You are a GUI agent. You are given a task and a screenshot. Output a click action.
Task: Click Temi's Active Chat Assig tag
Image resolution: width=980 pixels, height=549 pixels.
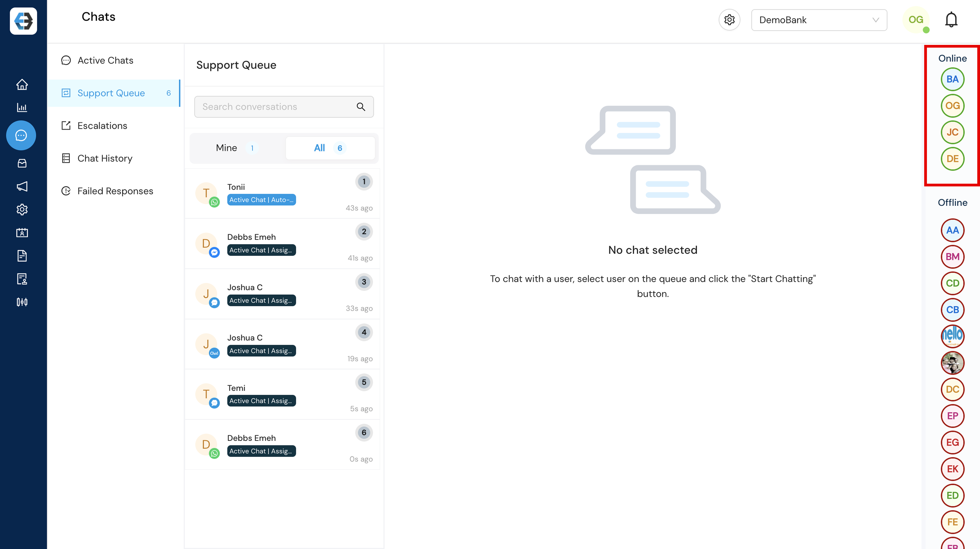point(261,401)
